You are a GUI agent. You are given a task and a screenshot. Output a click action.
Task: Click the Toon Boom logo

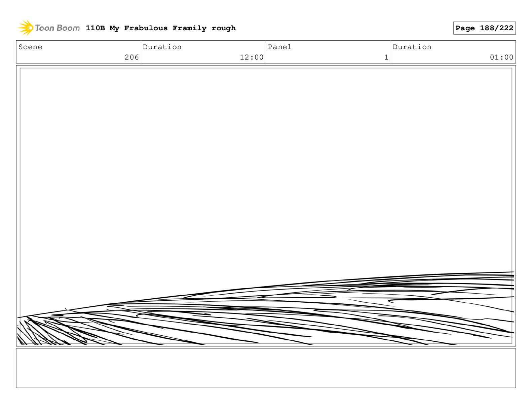point(49,28)
